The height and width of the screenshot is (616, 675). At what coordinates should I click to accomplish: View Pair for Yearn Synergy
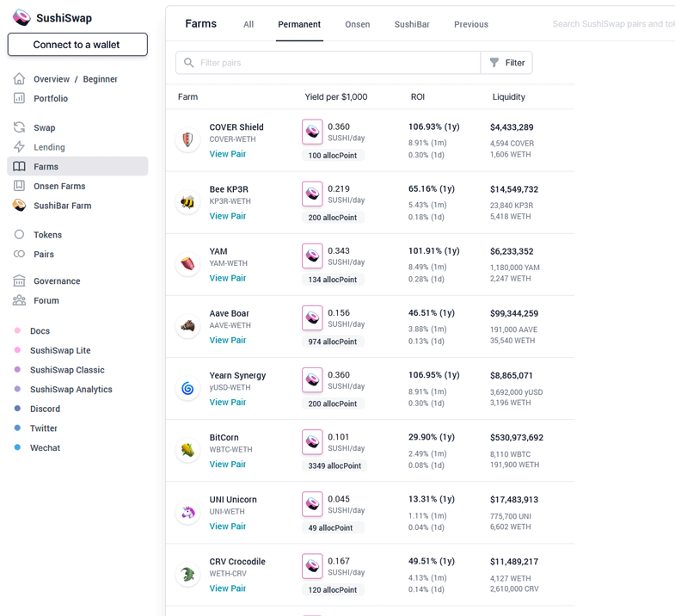pos(228,402)
